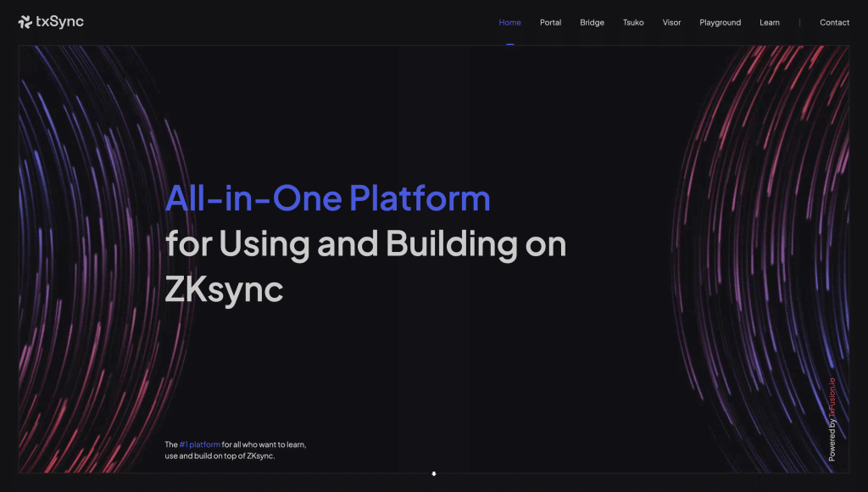Navigate to Playground

point(721,23)
